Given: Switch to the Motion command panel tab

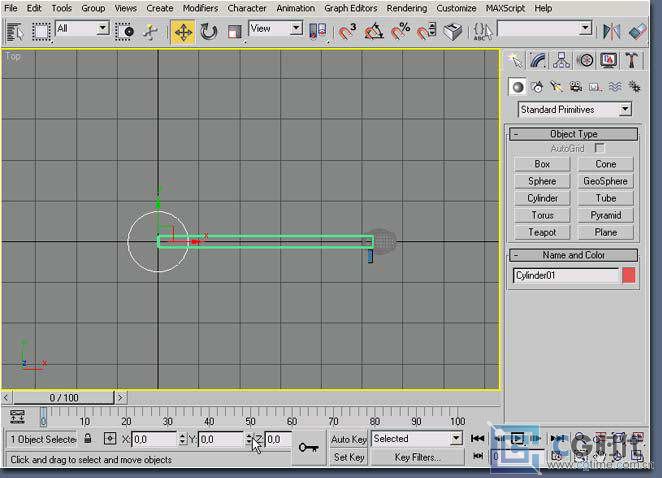Looking at the screenshot, I should (x=585, y=60).
